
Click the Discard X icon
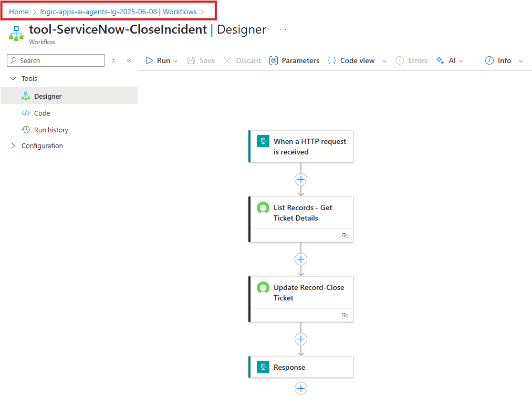click(x=227, y=60)
